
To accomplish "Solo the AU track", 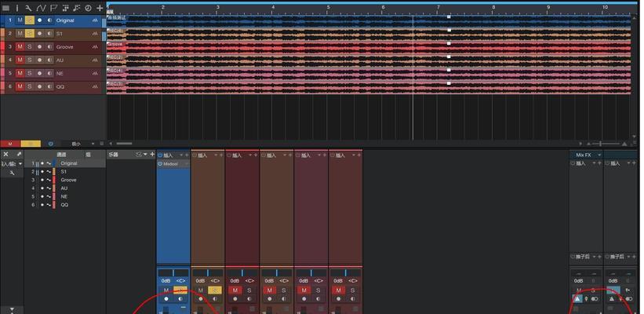I will (30, 60).
